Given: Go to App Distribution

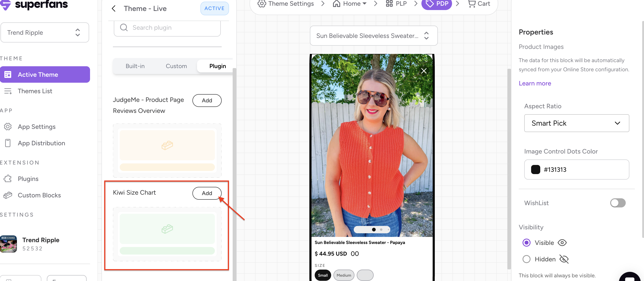Looking at the screenshot, I should (x=41, y=143).
